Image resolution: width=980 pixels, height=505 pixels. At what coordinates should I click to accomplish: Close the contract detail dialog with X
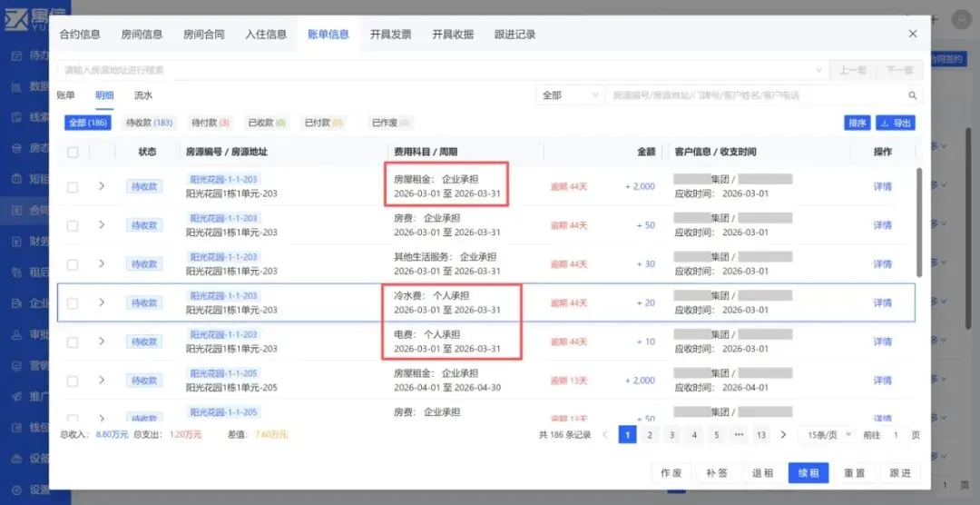[x=913, y=34]
